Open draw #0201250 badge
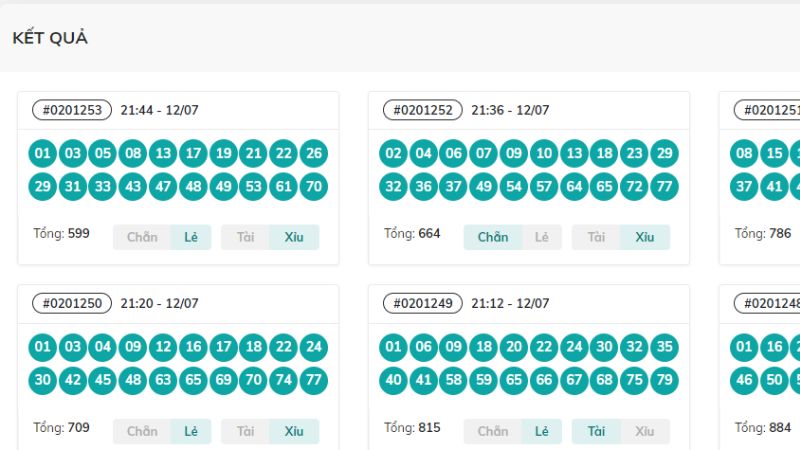Image resolution: width=800 pixels, height=450 pixels. [x=72, y=303]
